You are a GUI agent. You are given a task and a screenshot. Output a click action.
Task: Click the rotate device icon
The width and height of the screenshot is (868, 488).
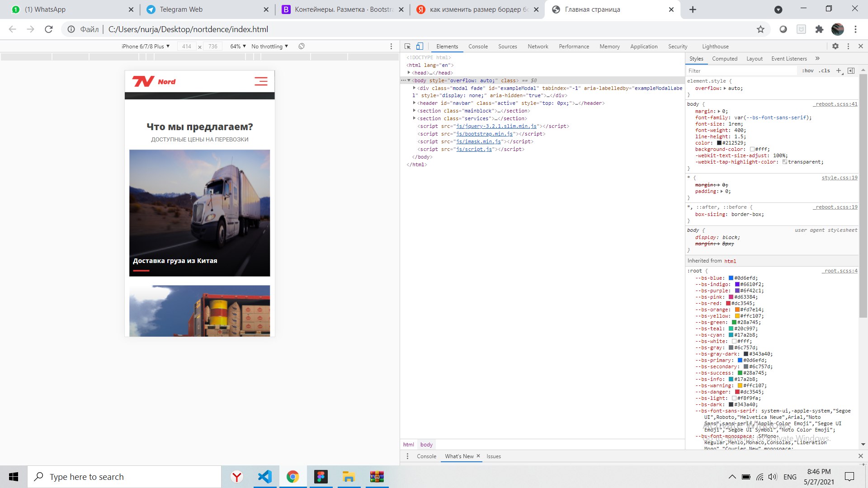pos(302,46)
